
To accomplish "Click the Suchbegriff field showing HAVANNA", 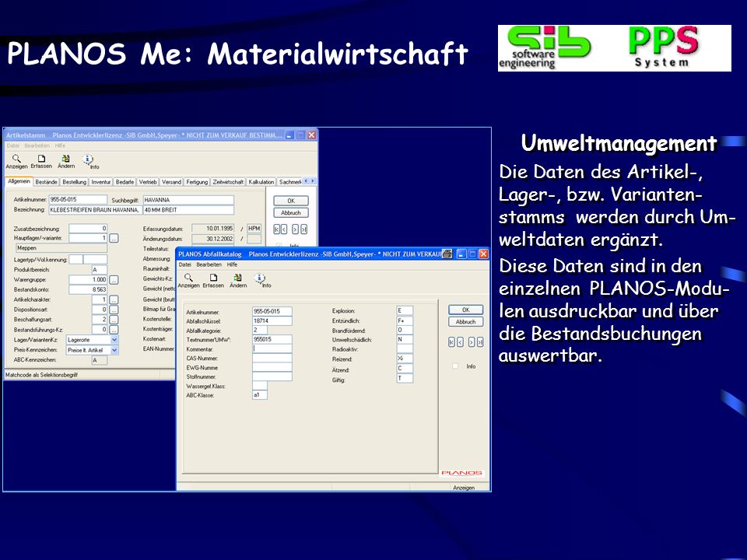I will coord(188,200).
